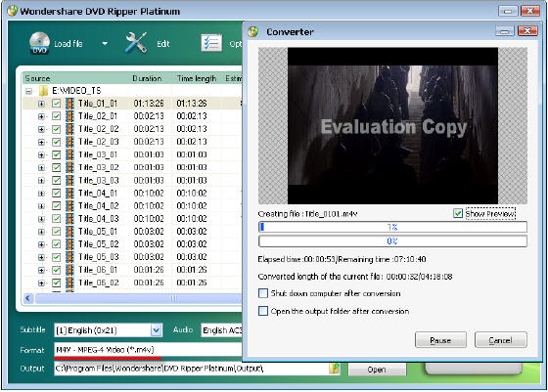Image resolution: width=548 pixels, height=392 pixels.
Task: Click the Edit wrench and screwdriver icon
Action: click(x=136, y=43)
